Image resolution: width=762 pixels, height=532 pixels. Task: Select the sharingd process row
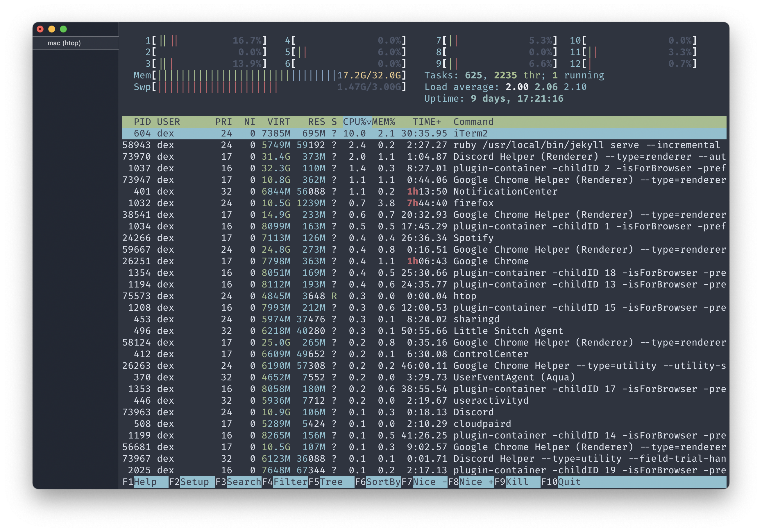coord(424,319)
